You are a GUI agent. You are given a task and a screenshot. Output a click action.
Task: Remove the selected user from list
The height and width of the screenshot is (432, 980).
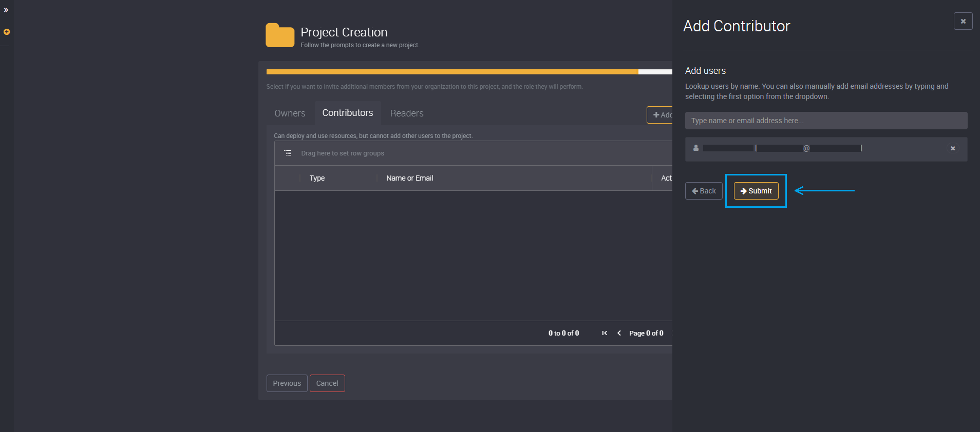[x=953, y=148]
